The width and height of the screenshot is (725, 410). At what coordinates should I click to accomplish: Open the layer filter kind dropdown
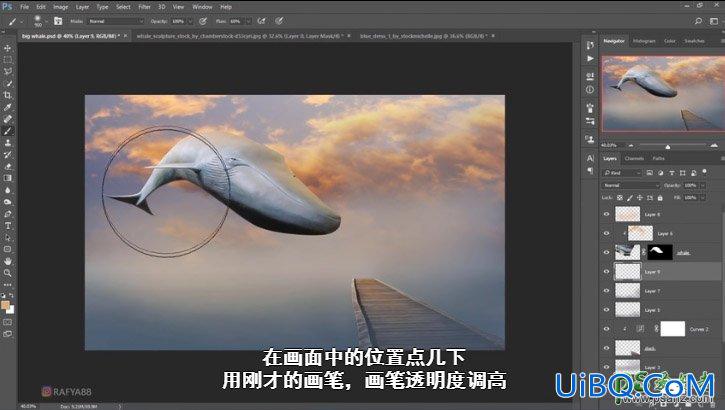tap(622, 173)
